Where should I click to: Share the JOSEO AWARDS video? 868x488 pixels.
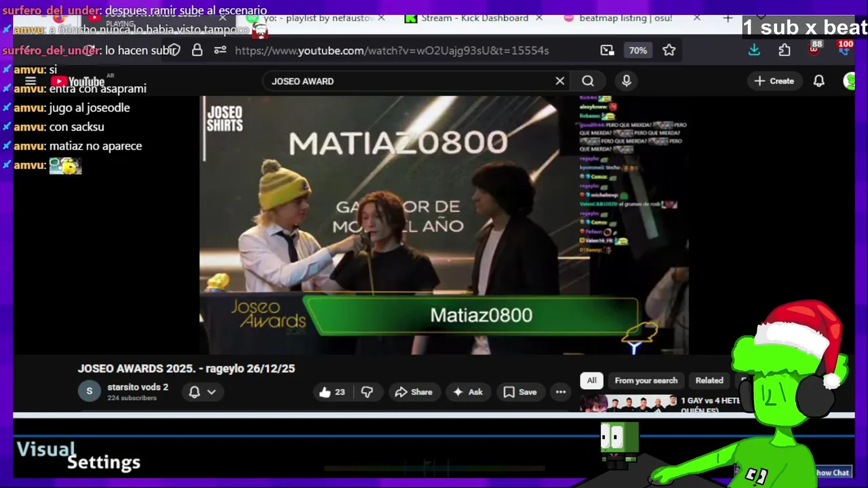tap(413, 392)
